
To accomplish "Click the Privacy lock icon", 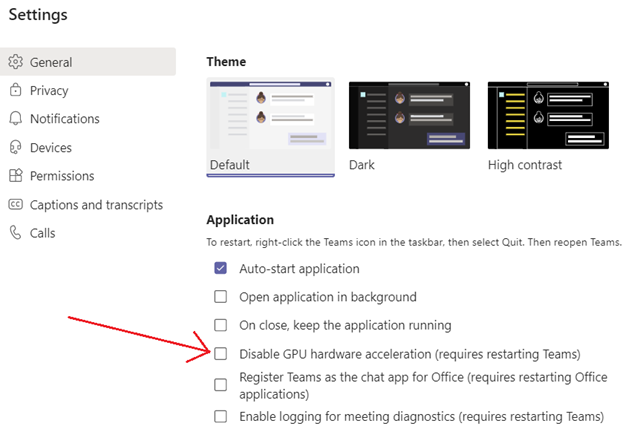I will (15, 90).
